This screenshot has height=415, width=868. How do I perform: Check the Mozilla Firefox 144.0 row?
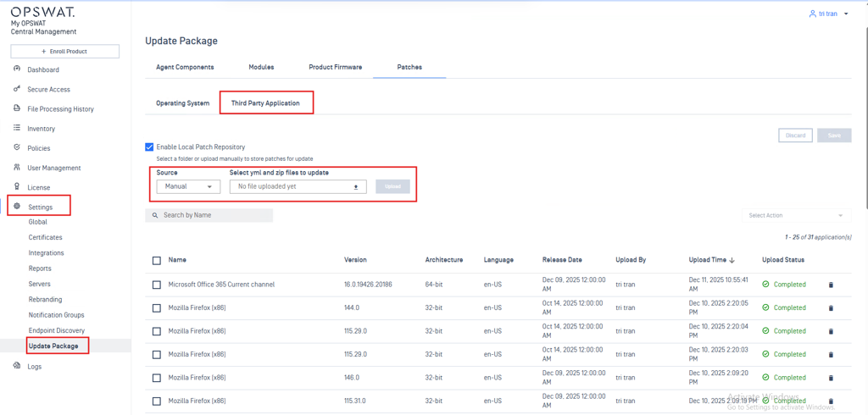click(157, 308)
